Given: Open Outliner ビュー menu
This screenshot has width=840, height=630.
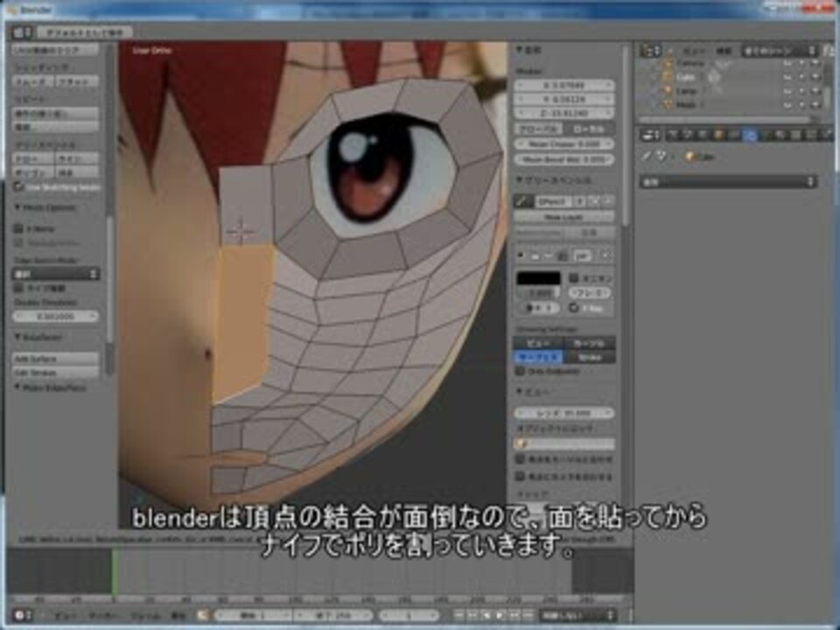Looking at the screenshot, I should 696,51.
